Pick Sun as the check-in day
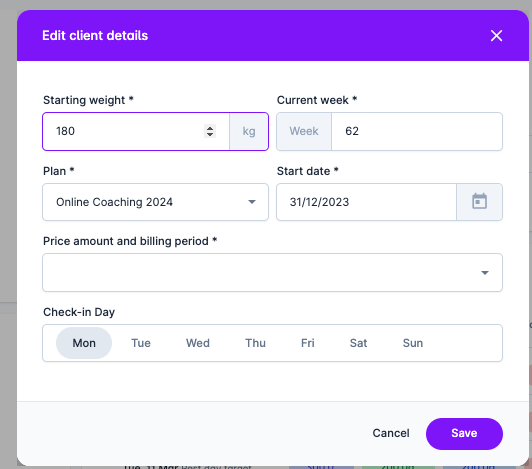 tap(413, 343)
